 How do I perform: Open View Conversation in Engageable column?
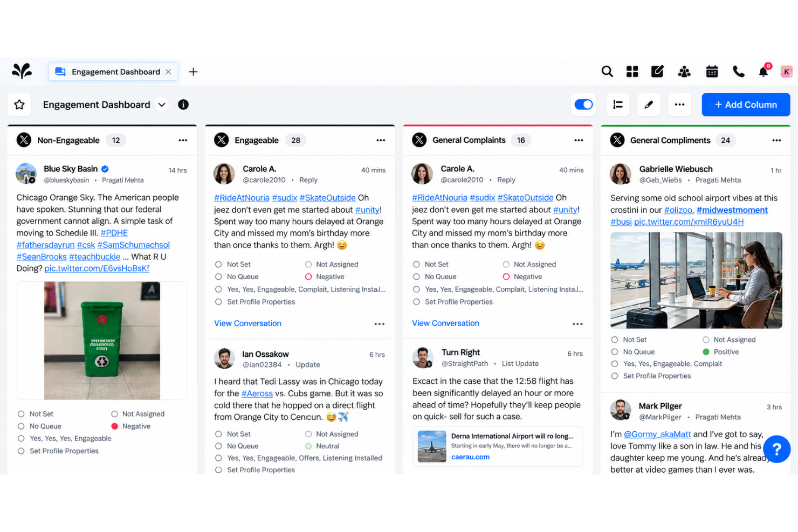(x=247, y=323)
